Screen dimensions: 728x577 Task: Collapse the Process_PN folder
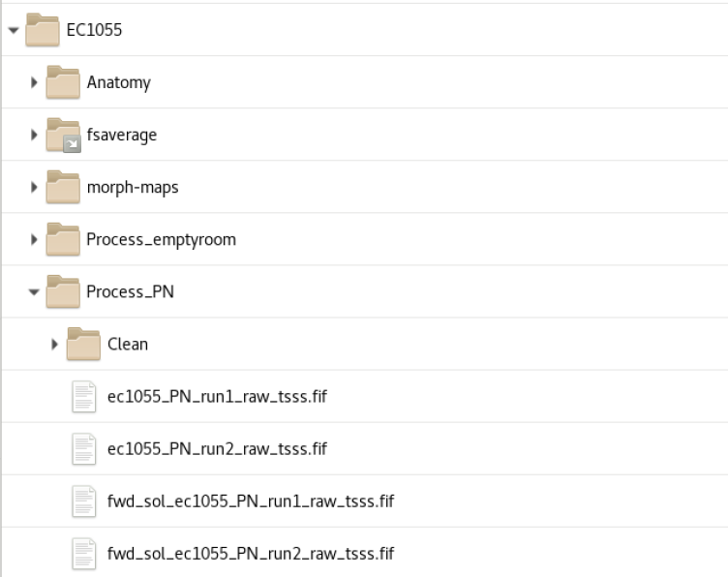[35, 291]
